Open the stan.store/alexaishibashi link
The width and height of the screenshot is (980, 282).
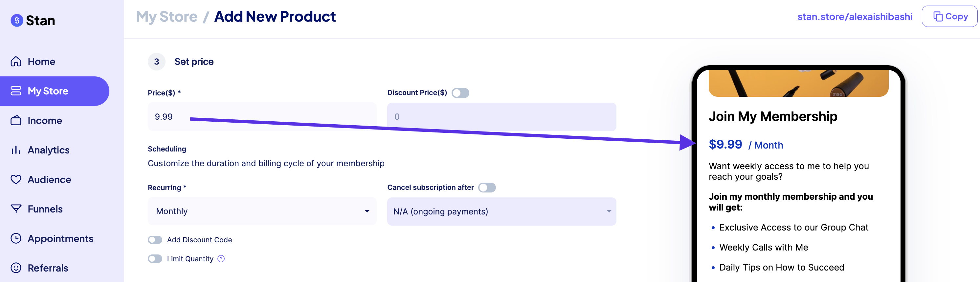[x=856, y=16]
